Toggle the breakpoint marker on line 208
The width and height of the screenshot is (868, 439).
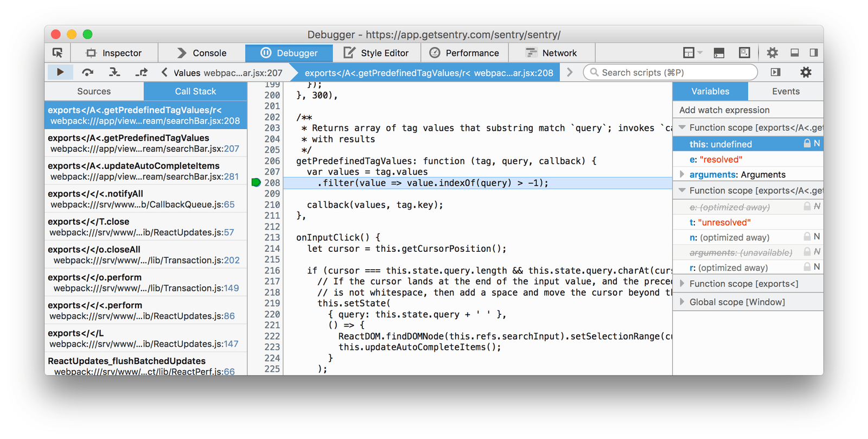coord(256,182)
